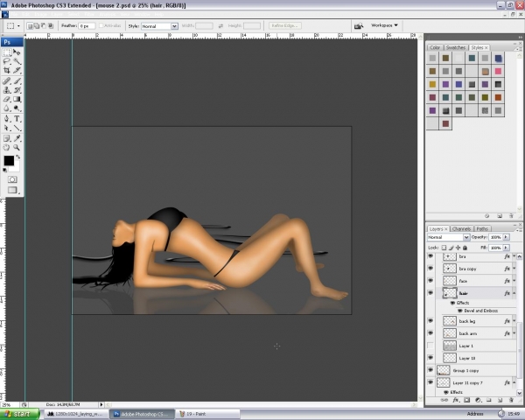The image size is (525, 420).
Task: Switch to the Swatches tab
Action: coord(456,47)
